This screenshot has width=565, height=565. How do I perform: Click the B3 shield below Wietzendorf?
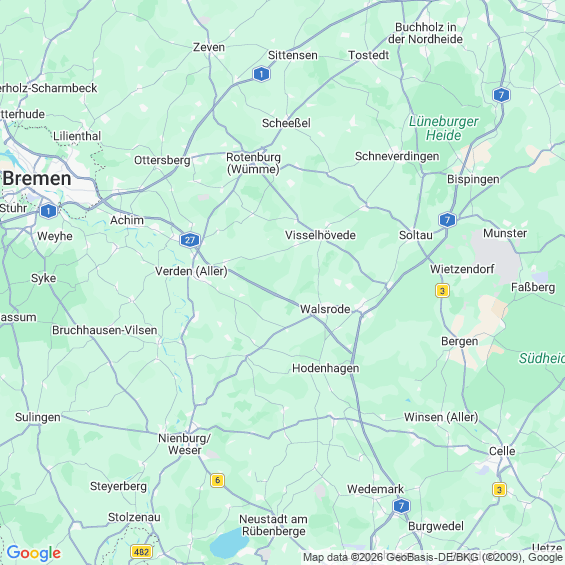click(442, 290)
